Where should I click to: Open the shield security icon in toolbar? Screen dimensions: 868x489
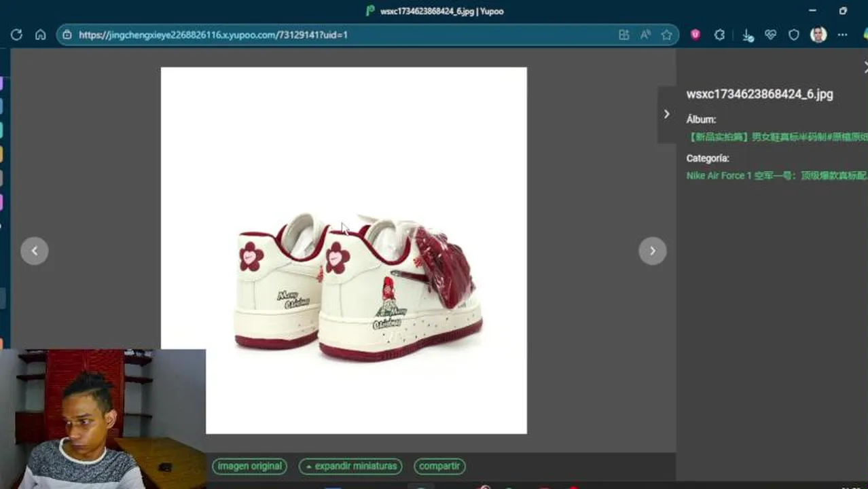click(794, 35)
